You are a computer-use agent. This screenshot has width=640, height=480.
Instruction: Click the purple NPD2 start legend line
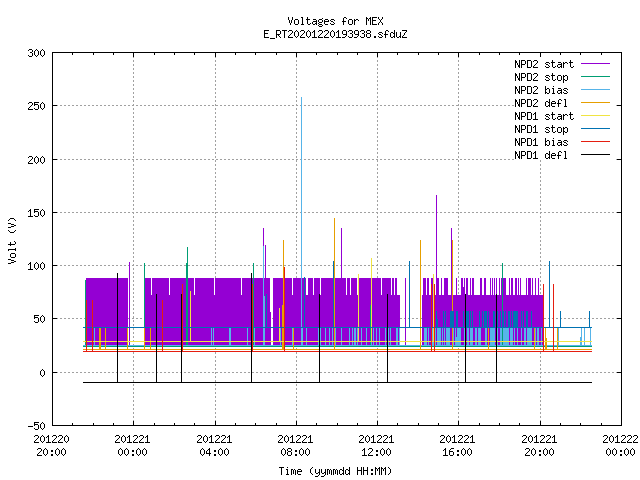(x=595, y=64)
